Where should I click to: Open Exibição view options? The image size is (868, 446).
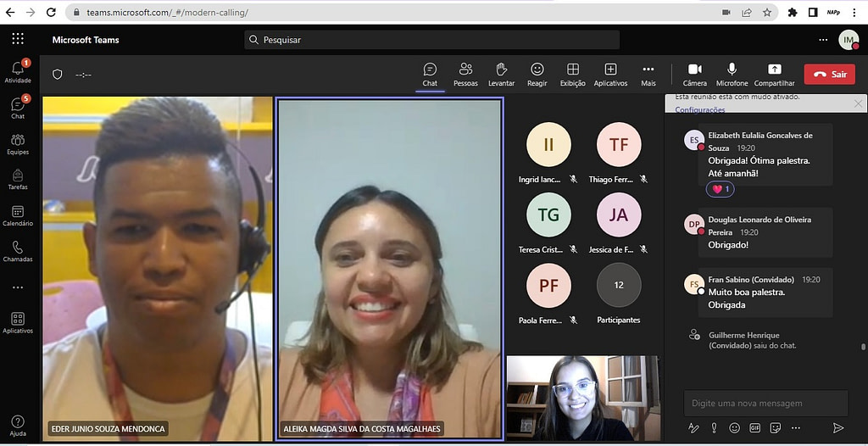[573, 75]
